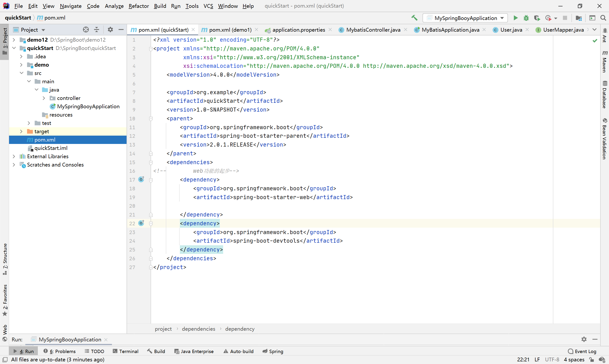The width and height of the screenshot is (609, 364).
Task: Show hidden editor tabs dropdown
Action: click(x=594, y=30)
